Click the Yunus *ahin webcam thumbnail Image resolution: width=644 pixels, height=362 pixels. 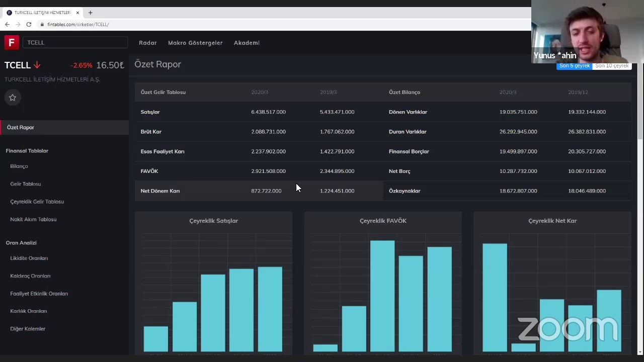[588, 32]
